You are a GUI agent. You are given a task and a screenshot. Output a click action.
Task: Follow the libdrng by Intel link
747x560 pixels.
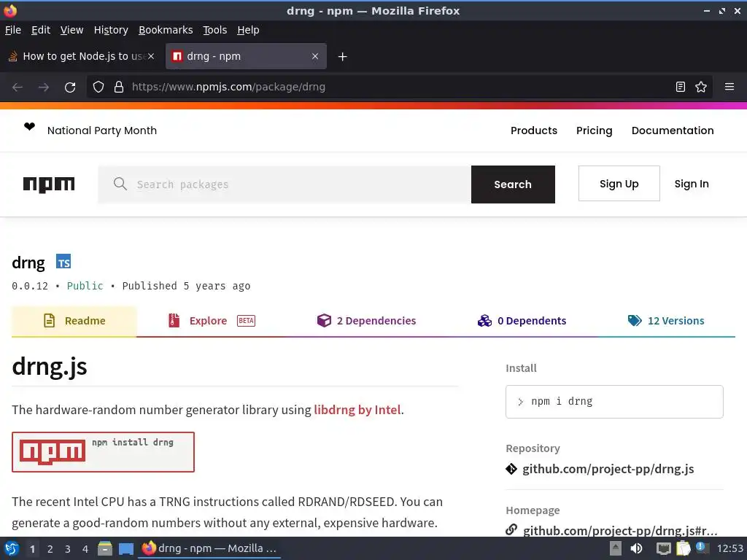[357, 410]
